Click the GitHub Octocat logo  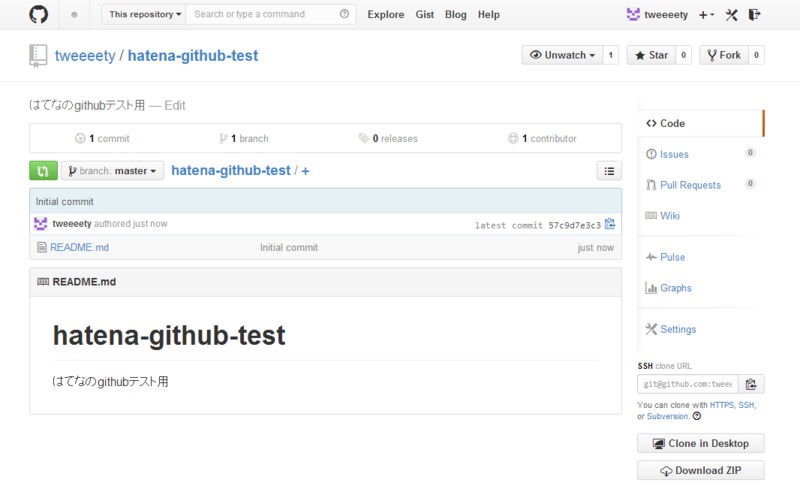(38, 14)
